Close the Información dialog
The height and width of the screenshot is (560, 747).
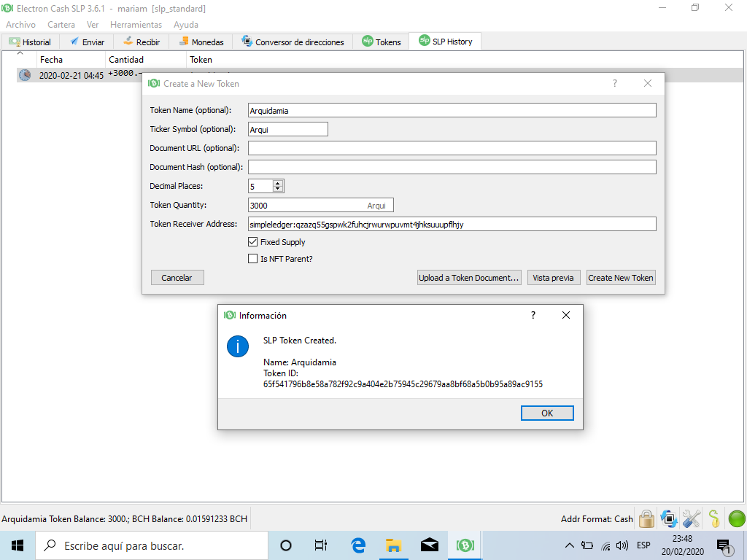pos(566,315)
